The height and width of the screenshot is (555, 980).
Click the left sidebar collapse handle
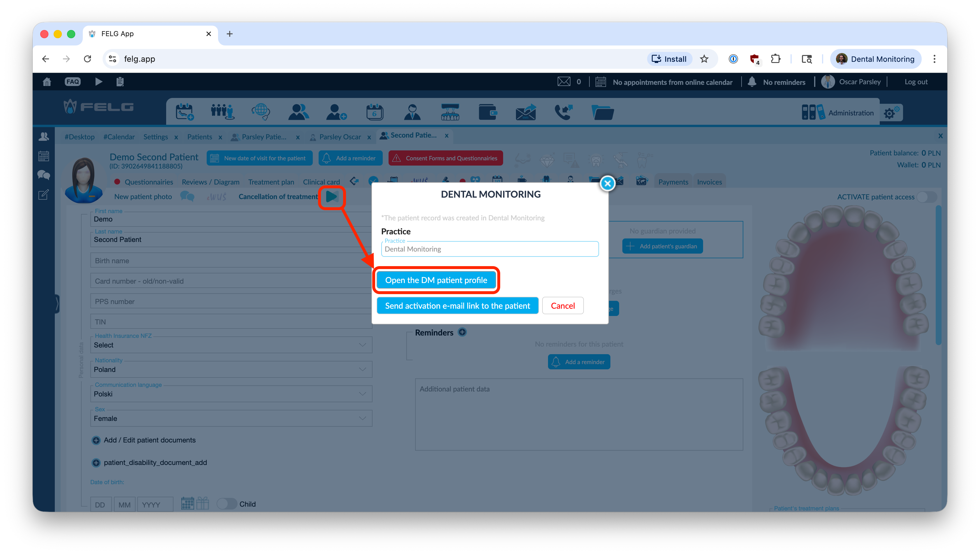[57, 304]
